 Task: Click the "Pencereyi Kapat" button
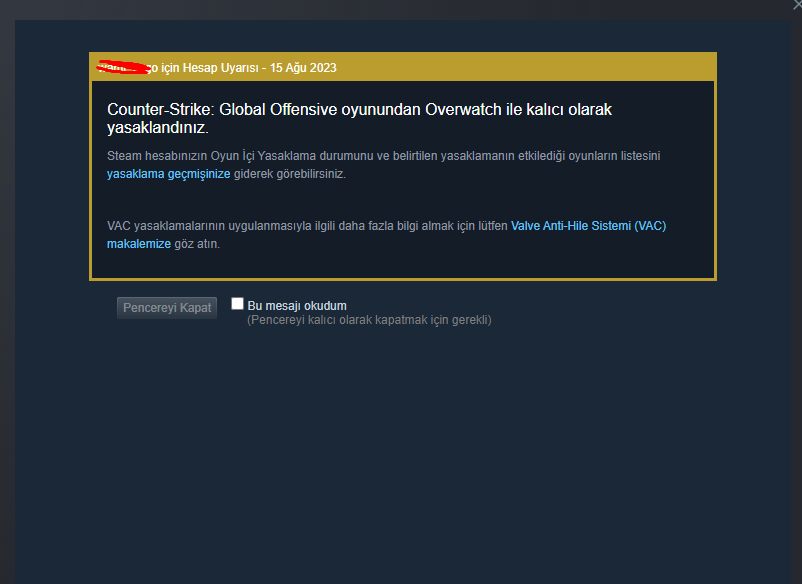(167, 308)
